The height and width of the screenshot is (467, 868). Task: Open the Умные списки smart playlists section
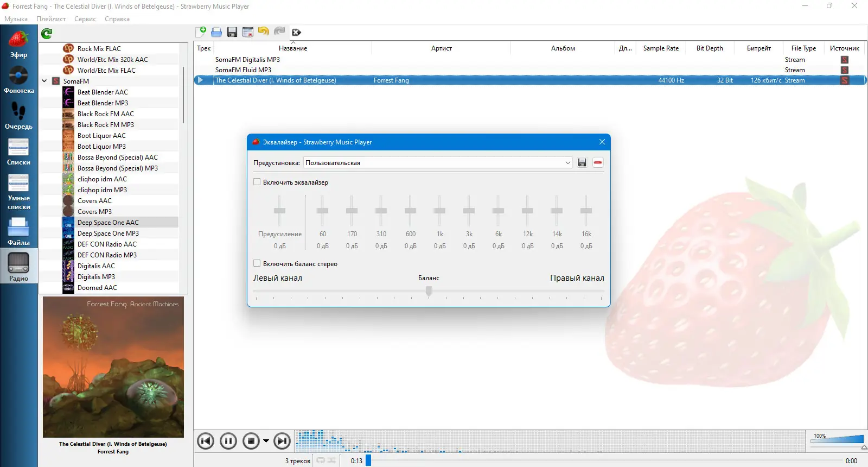[x=18, y=192]
